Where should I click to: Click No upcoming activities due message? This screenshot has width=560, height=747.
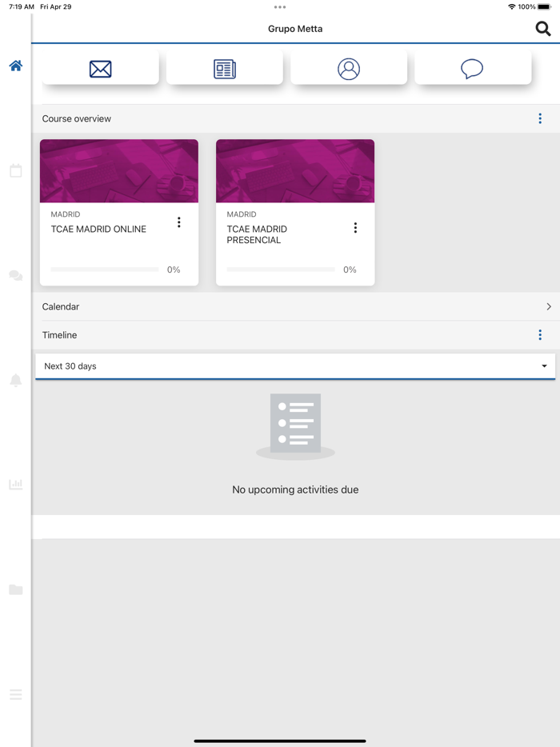(x=295, y=489)
